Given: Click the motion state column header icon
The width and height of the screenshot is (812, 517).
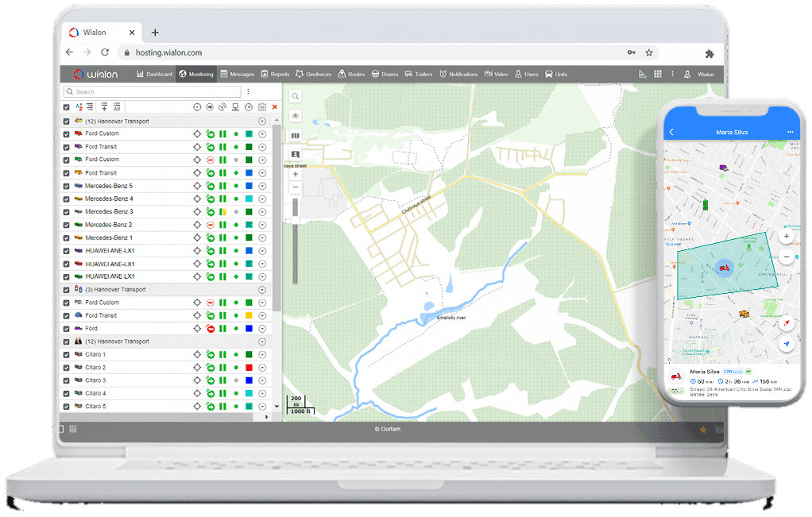Looking at the screenshot, I should 210,107.
